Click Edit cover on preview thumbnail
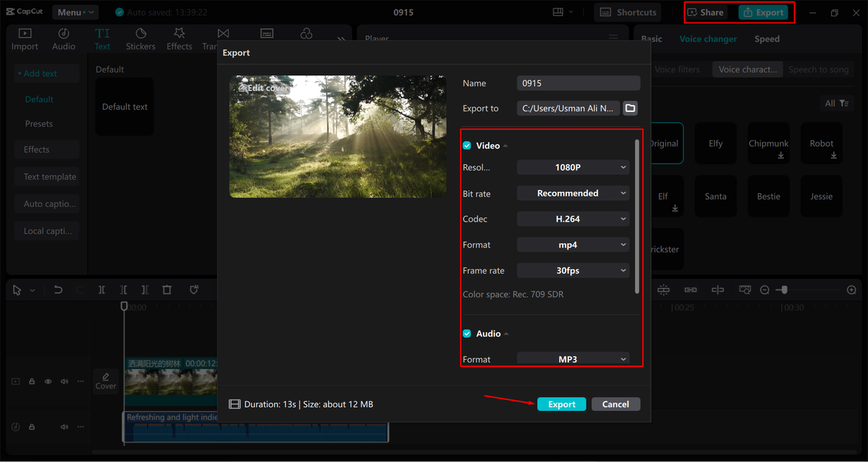Viewport: 868px width, 462px height. [x=262, y=88]
